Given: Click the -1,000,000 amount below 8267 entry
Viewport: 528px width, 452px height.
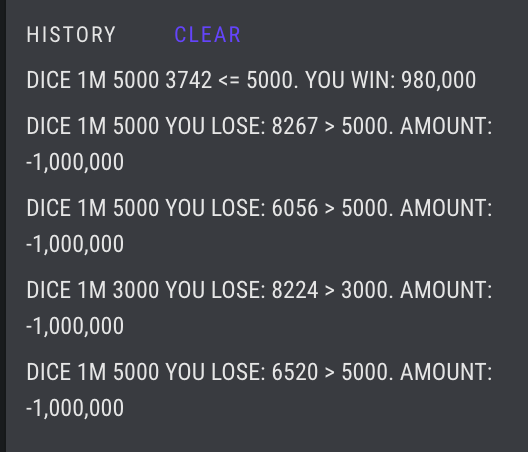Looking at the screenshot, I should pyautogui.click(x=75, y=162).
